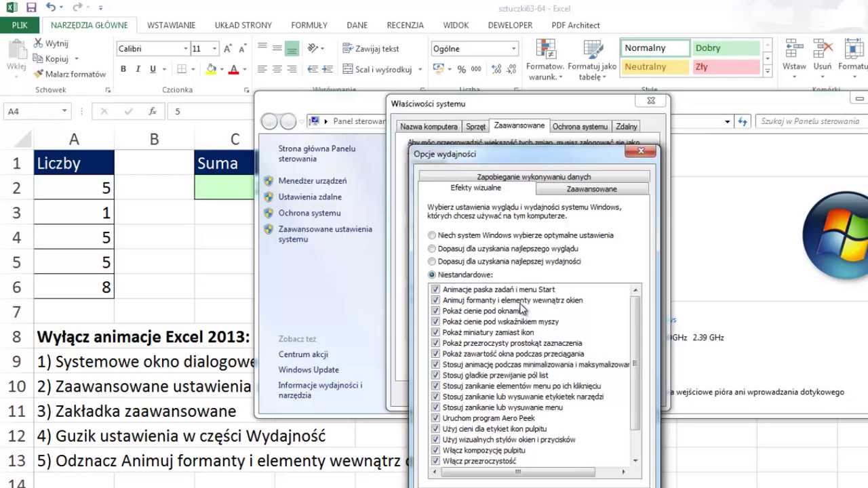Open Formatuj jako tabelę menu

[x=592, y=60]
